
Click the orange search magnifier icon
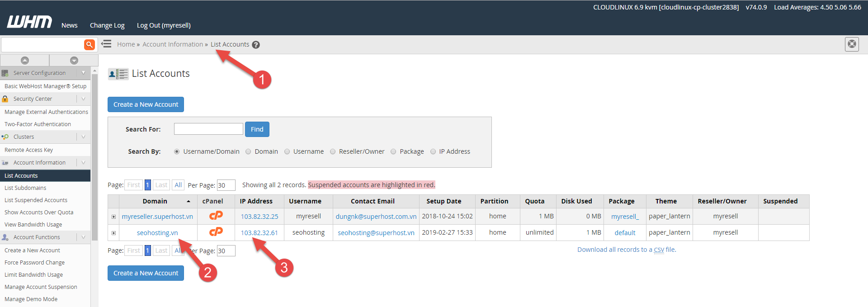pos(90,44)
